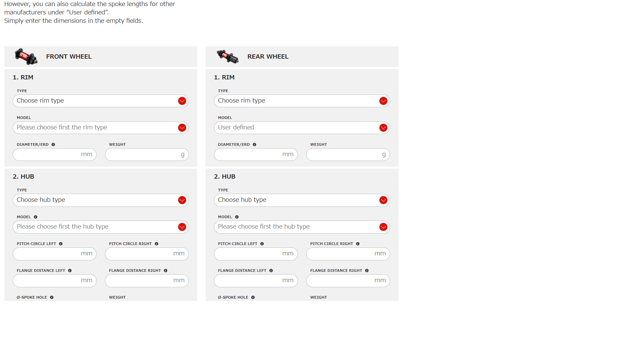The height and width of the screenshot is (362, 644).
Task: Click rear wheel Diameter/ERD info icon
Action: (255, 144)
